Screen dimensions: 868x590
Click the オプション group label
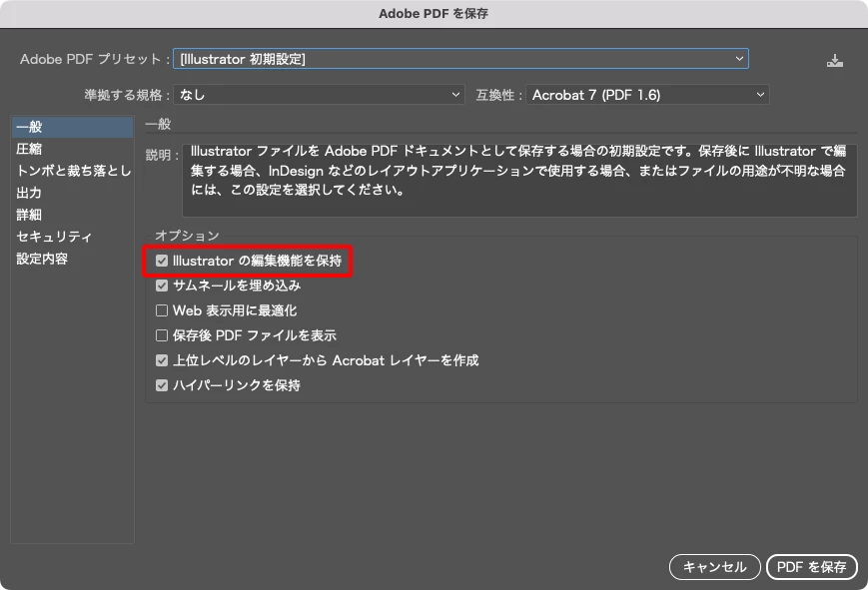[187, 236]
